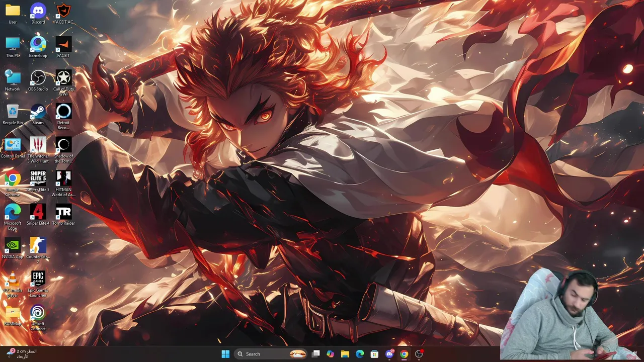Select the Counter-Strike 2 desktop shortcut
Screen dimensions: 644x362
38,251
